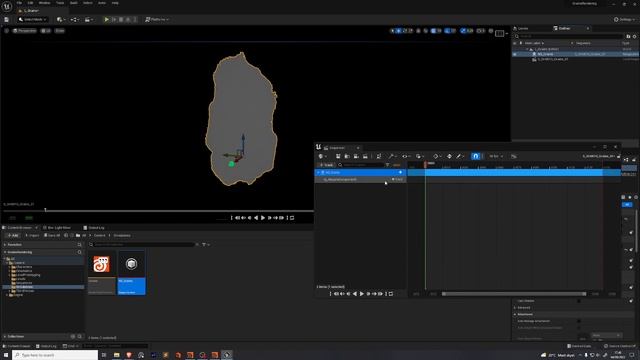The width and height of the screenshot is (640, 360).
Task: Adjust the Sequencer horizontal view range scrollbar
Action: 514,294
